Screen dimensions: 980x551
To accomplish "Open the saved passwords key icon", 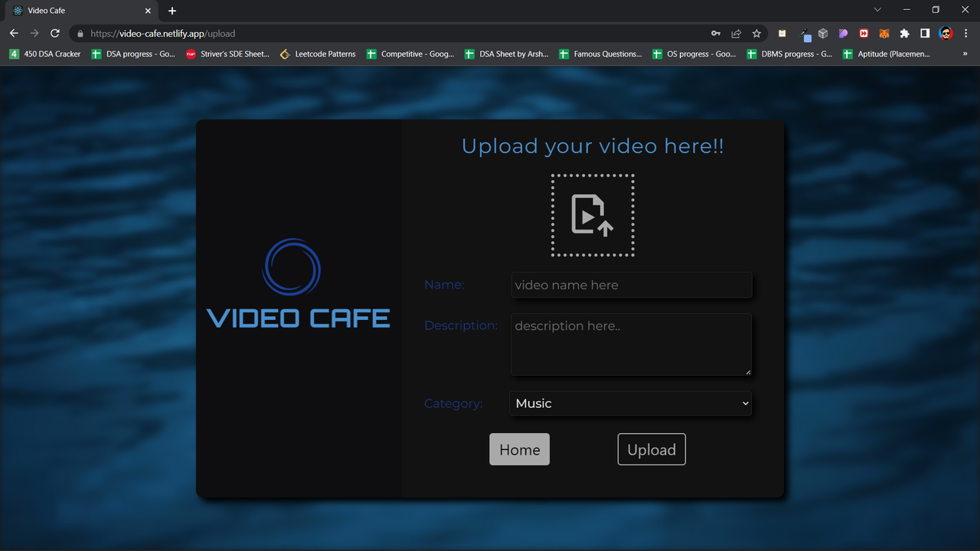I will coord(715,33).
